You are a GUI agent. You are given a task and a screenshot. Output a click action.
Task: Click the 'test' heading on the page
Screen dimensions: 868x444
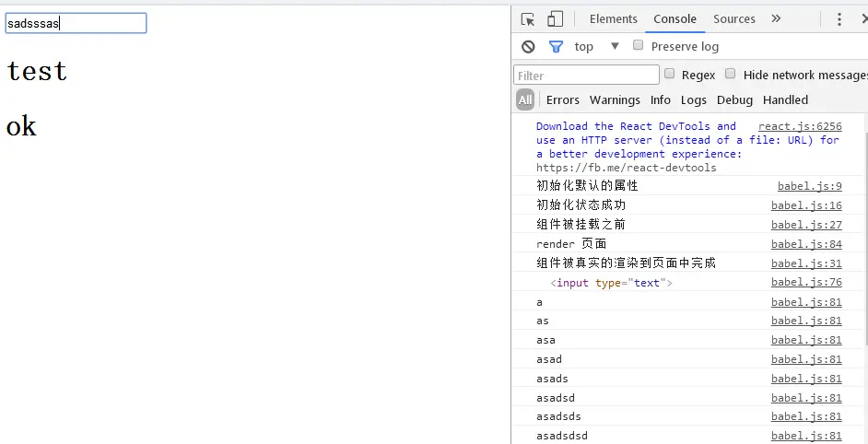37,71
